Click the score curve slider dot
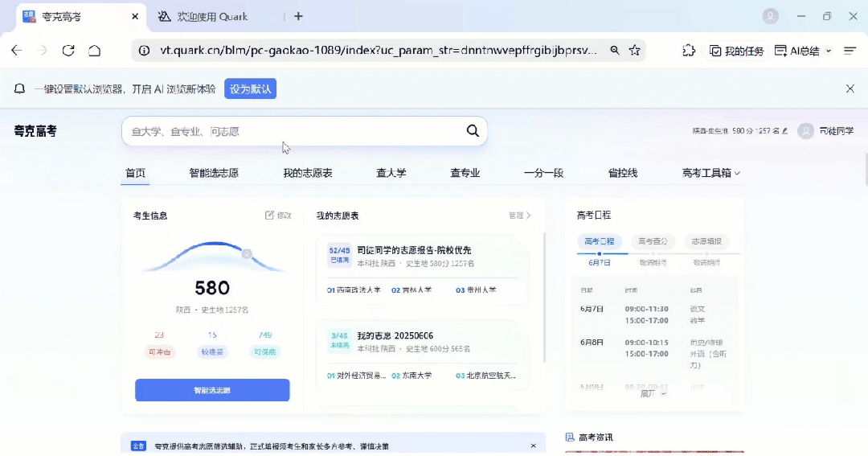Screen dimensions: 868x456 click(247, 254)
